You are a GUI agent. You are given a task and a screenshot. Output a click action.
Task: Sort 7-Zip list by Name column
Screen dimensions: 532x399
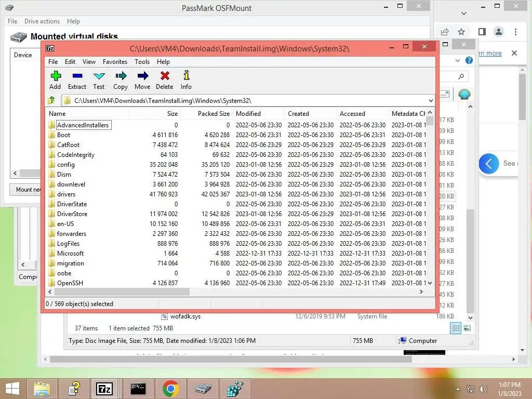(x=87, y=114)
